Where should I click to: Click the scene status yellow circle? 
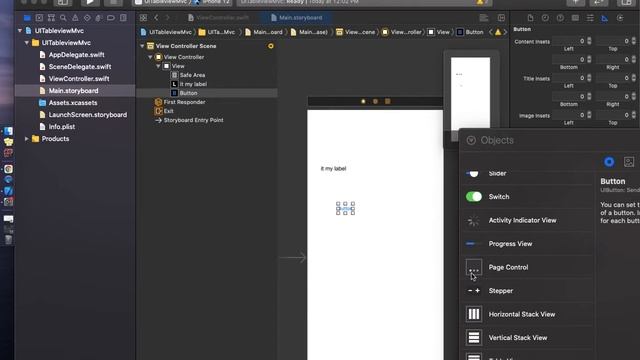point(271,46)
